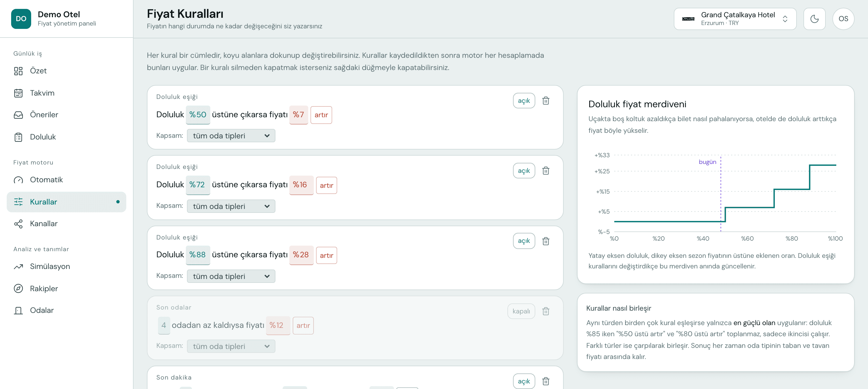The height and width of the screenshot is (389, 868).
Task: Click artır button on %12 rule
Action: (x=303, y=325)
